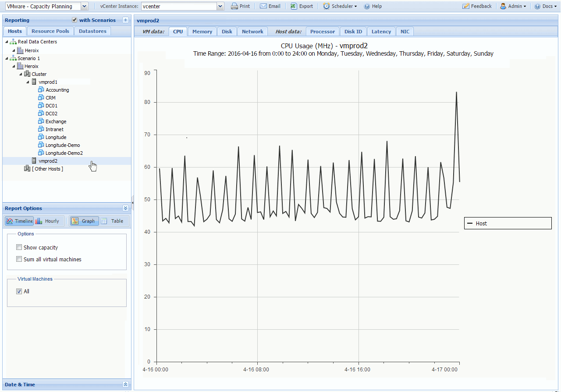Click the Scheduler clock icon
Screen dimensions: 561x392
pyautogui.click(x=327, y=6)
